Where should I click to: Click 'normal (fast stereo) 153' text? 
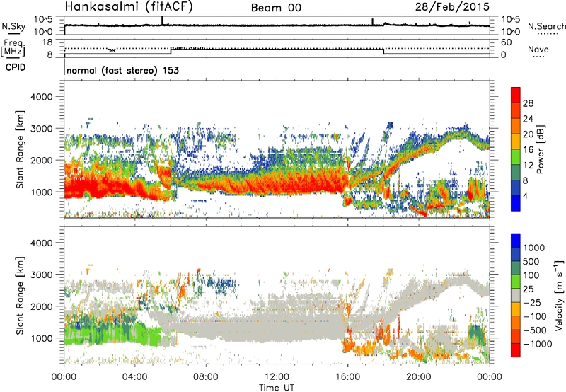122,70
